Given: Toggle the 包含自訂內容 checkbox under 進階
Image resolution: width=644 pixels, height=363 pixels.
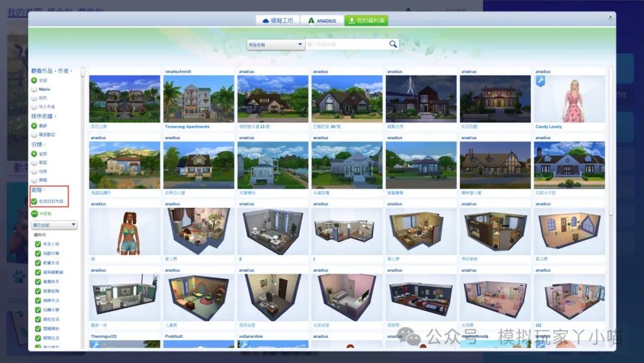Looking at the screenshot, I should [35, 201].
